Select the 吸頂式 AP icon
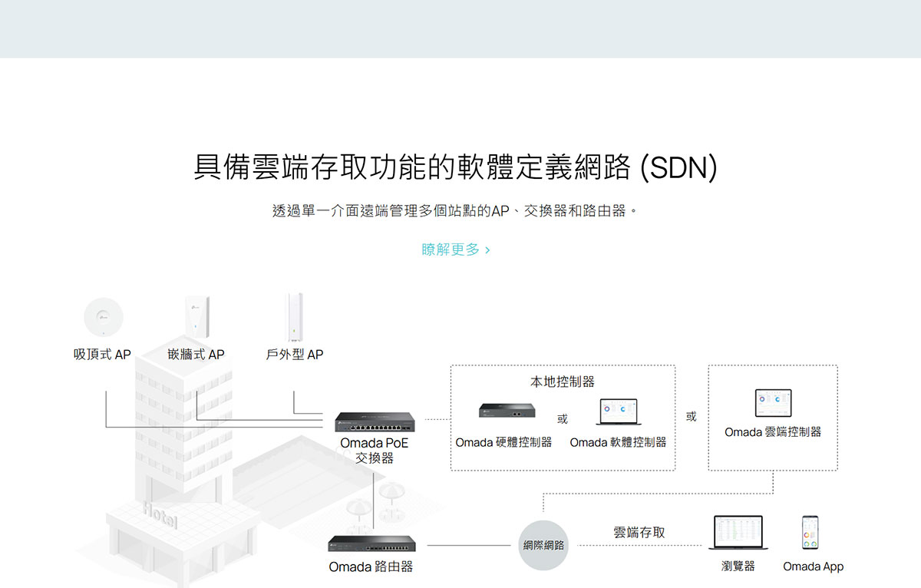Image resolution: width=921 pixels, height=588 pixels. (105, 316)
